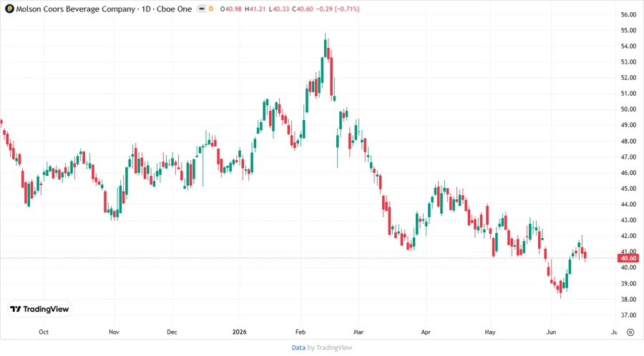644x356 pixels.
Task: Click the change value −0.29 (−0.71%)
Action: click(x=338, y=9)
